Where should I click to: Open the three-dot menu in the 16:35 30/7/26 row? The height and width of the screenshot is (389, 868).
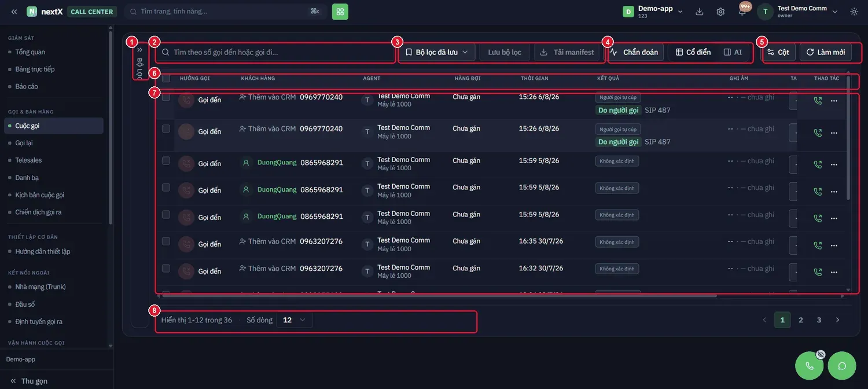834,245
